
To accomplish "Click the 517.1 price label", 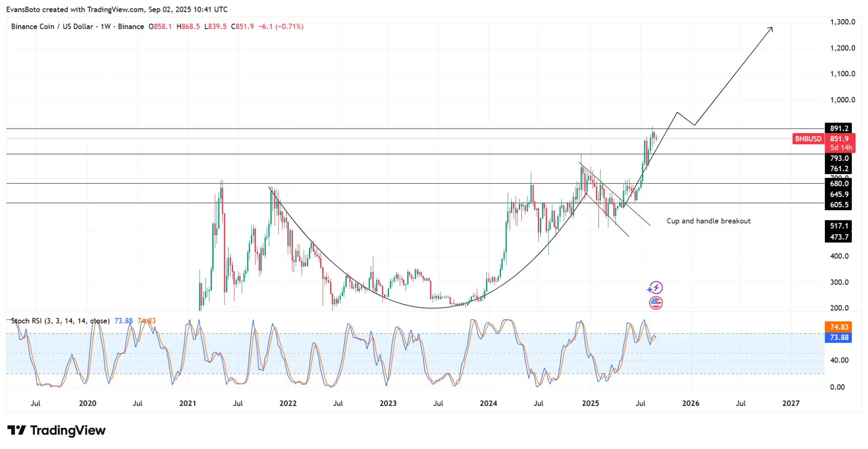I will [839, 226].
